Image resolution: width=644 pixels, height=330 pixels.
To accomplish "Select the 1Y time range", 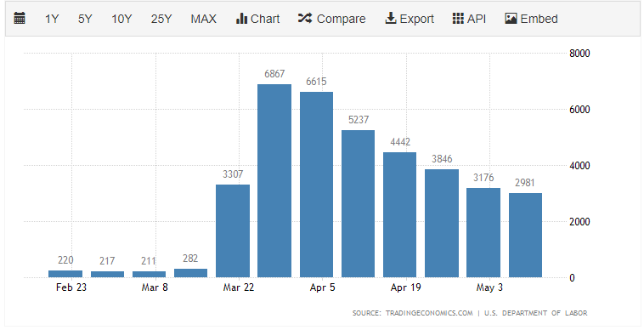I will pyautogui.click(x=52, y=19).
